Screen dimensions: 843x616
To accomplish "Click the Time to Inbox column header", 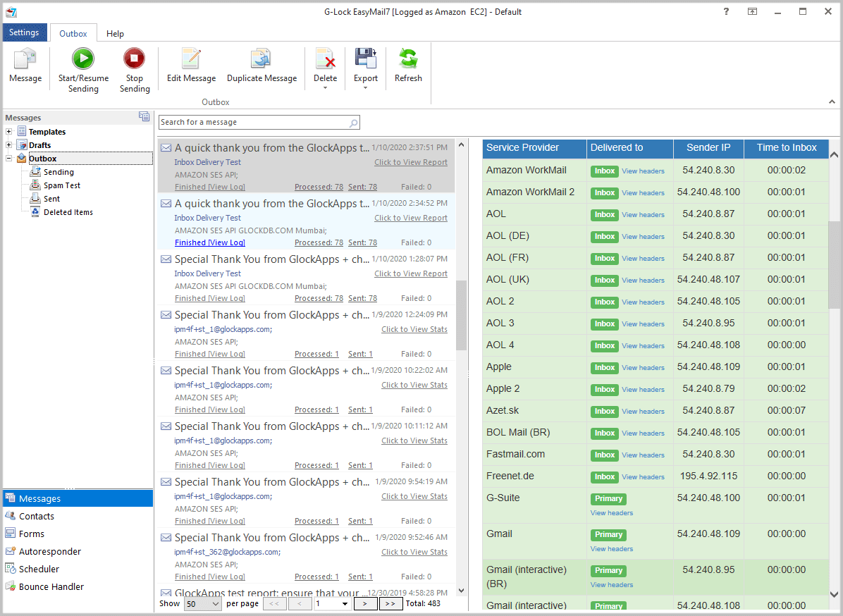I will coord(786,148).
